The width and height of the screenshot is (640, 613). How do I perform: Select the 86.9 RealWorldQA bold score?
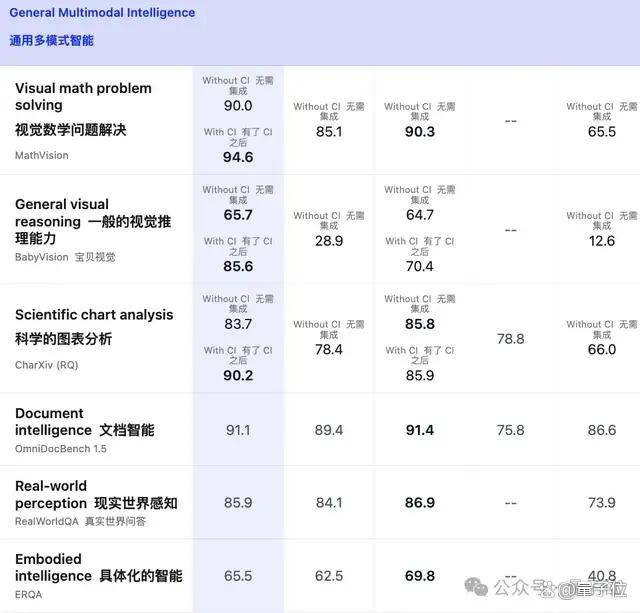[x=420, y=503]
